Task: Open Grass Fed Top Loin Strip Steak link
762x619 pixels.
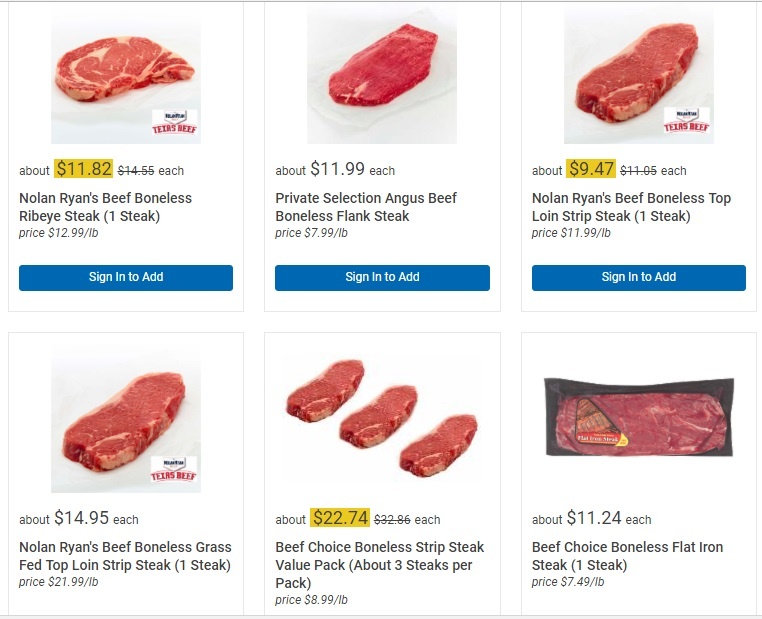Action: 125,556
